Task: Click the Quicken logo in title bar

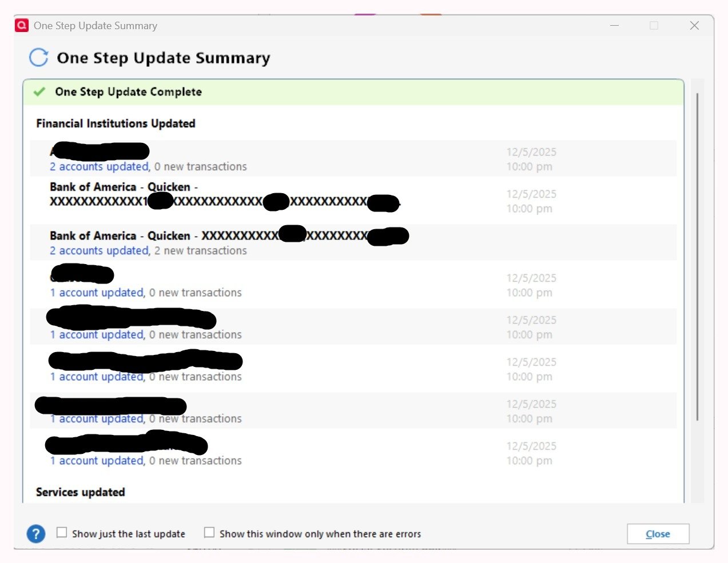Action: click(x=22, y=25)
